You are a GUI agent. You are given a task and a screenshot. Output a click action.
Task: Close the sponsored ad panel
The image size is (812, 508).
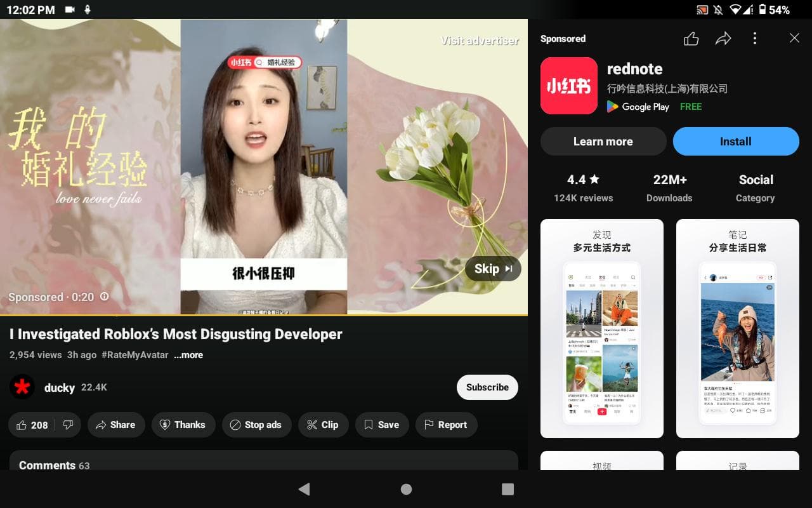pos(794,39)
